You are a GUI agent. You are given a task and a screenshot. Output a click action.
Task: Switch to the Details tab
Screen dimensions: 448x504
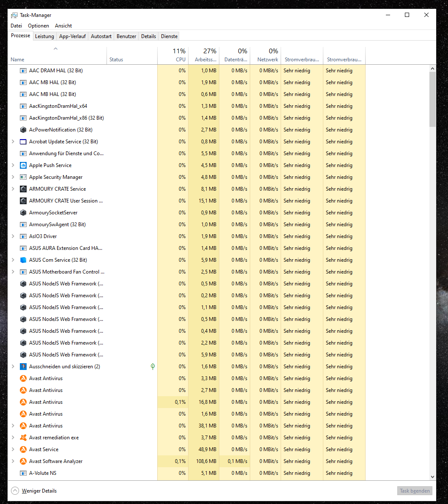pos(148,36)
